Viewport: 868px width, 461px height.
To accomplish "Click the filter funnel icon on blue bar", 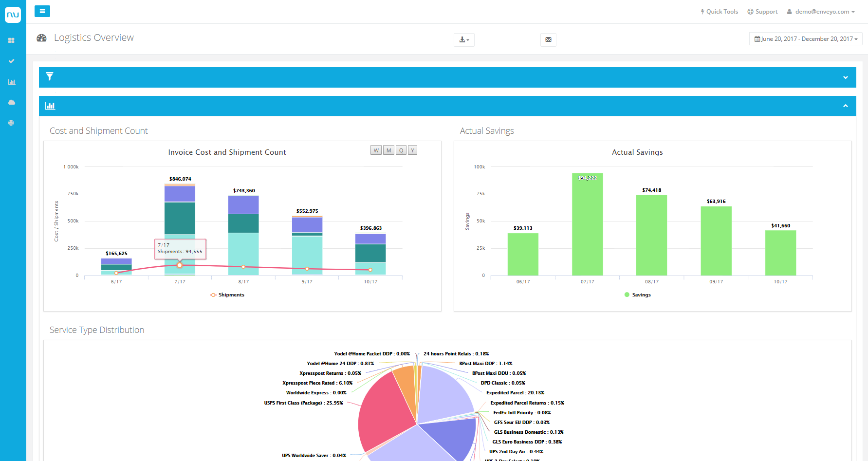I will (x=50, y=76).
